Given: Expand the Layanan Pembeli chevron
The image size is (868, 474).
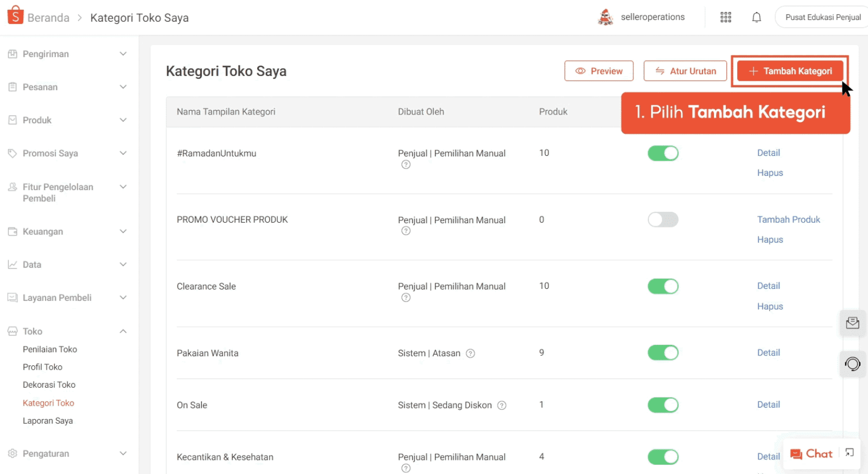Looking at the screenshot, I should (123, 298).
